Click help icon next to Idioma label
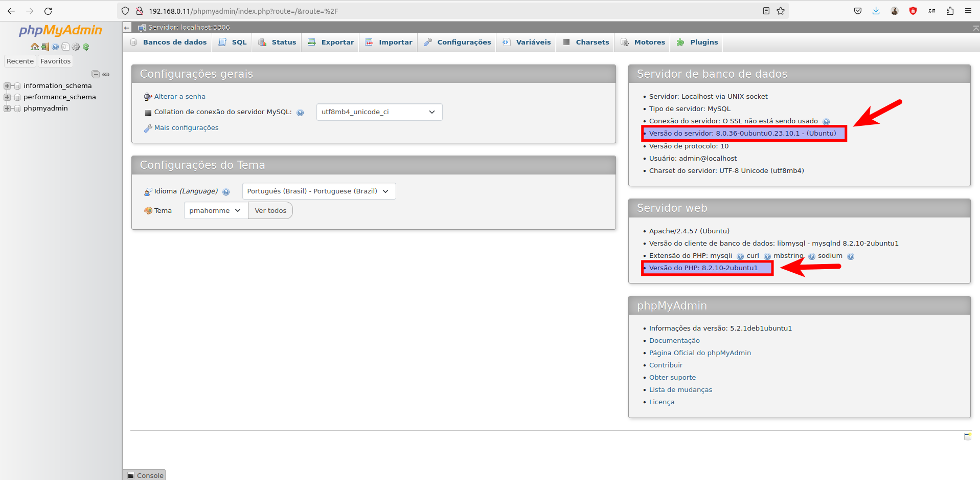This screenshot has height=480, width=980. coord(226,192)
